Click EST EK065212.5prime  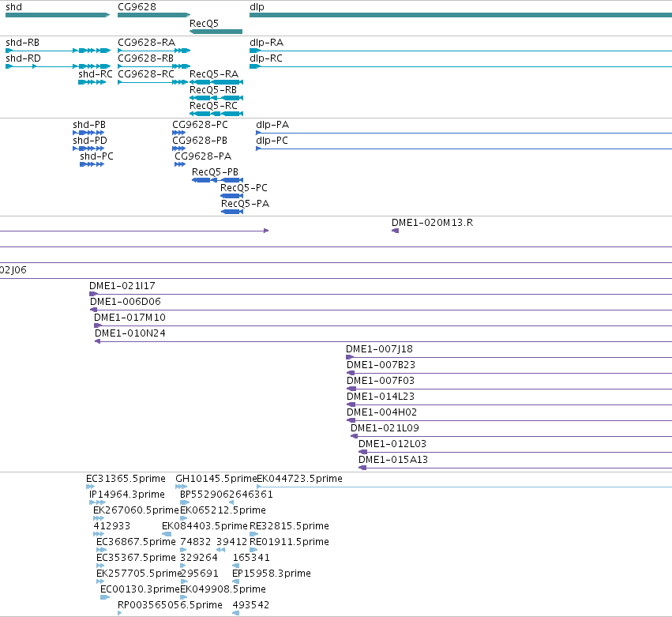click(x=223, y=511)
